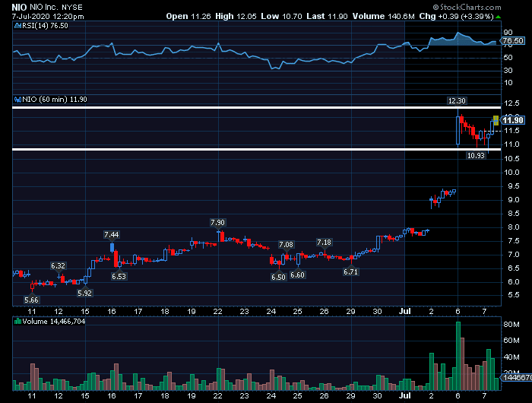532x403 pixels.
Task: Click the 12.30 high price label
Action: pyautogui.click(x=457, y=101)
